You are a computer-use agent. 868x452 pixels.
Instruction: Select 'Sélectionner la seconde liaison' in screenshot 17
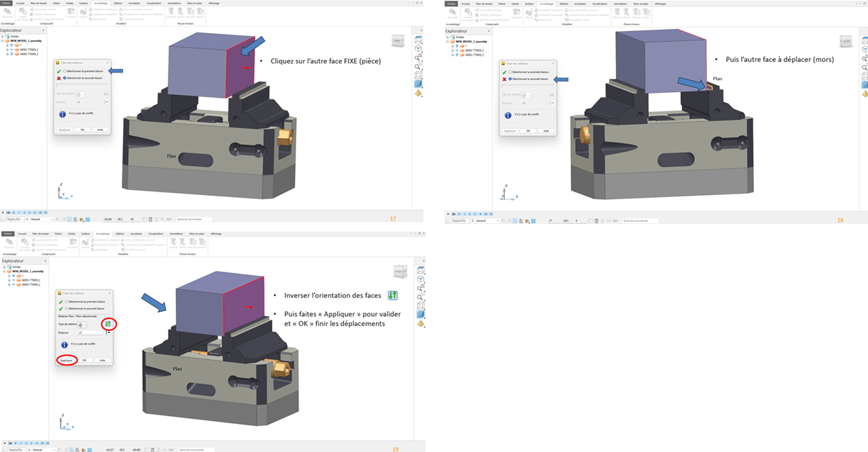pos(84,77)
